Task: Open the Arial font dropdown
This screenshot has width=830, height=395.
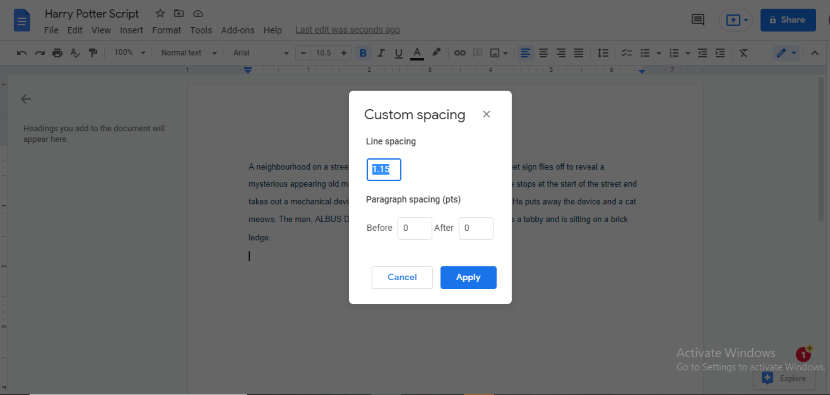Action: pyautogui.click(x=260, y=53)
